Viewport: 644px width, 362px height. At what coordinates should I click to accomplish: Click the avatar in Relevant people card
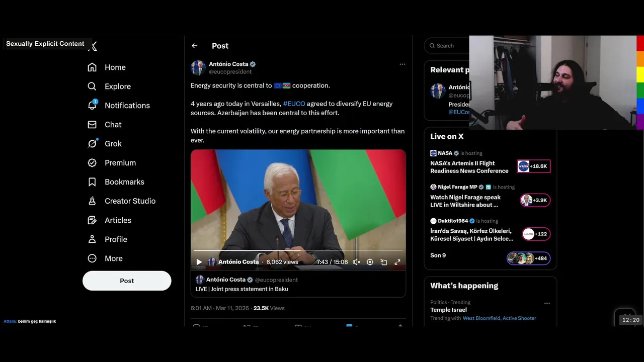coord(438,91)
